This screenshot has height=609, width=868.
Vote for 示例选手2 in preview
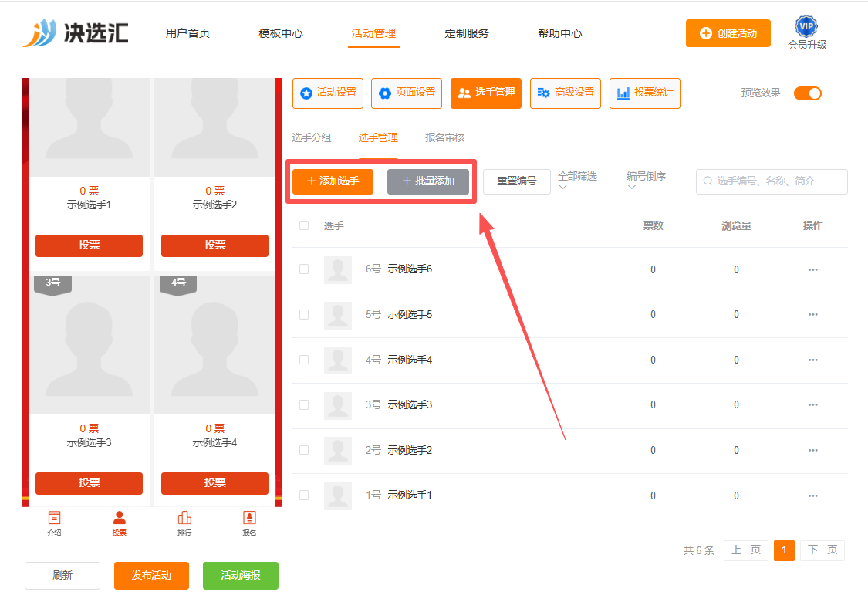point(214,245)
